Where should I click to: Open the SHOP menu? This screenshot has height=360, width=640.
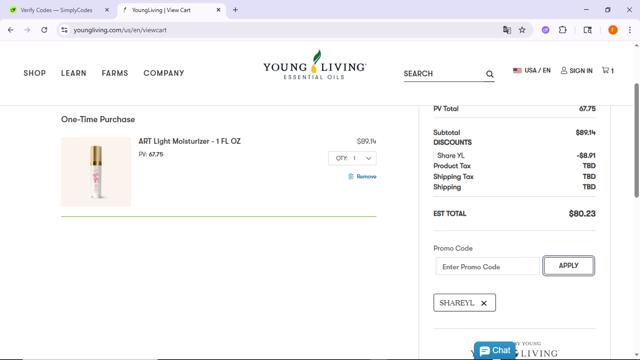click(x=35, y=73)
